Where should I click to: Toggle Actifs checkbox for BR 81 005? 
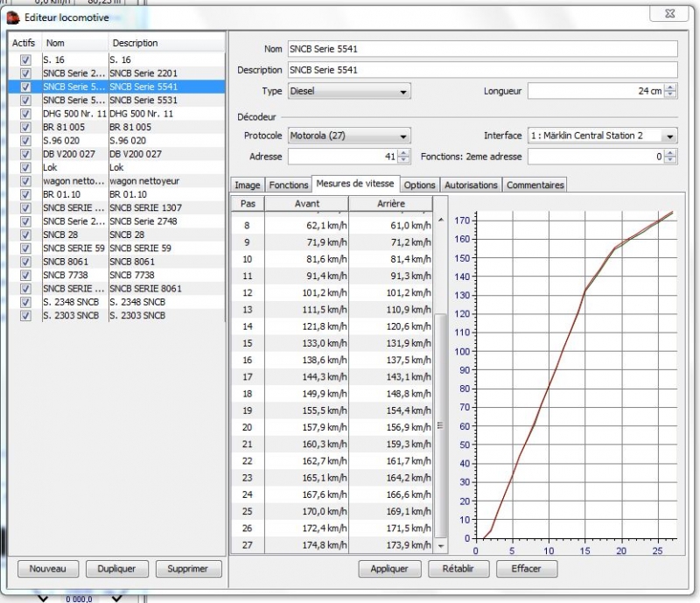pyautogui.click(x=25, y=127)
